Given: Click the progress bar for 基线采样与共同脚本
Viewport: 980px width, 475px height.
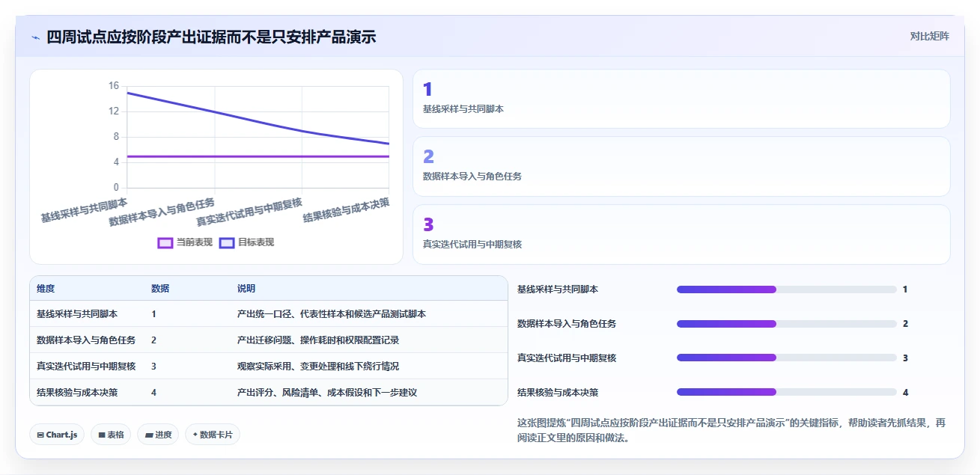Looking at the screenshot, I should click(x=787, y=289).
